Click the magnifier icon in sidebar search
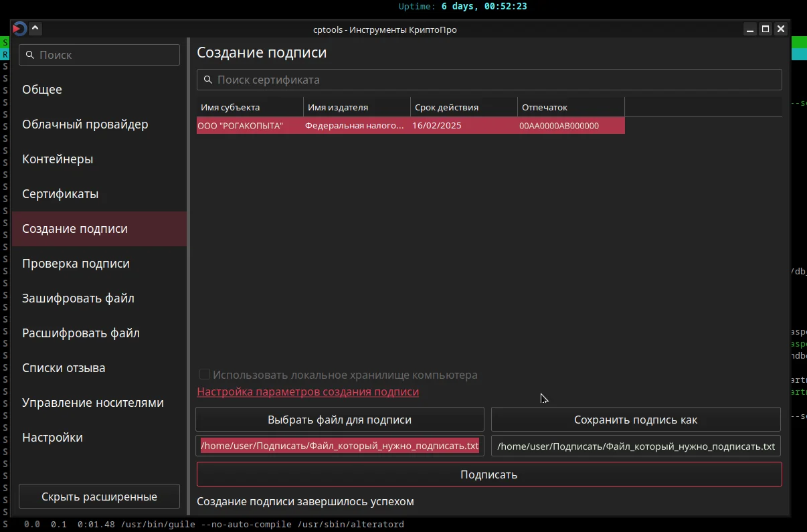Image resolution: width=807 pixels, height=532 pixels. tap(29, 55)
